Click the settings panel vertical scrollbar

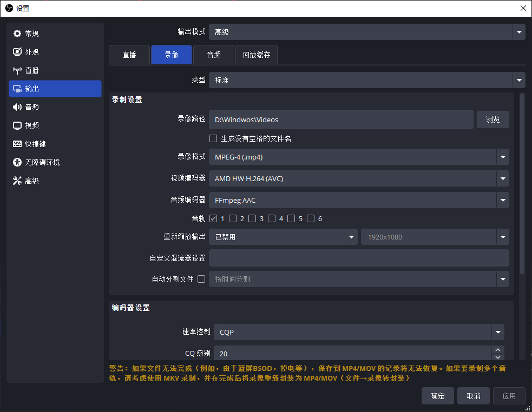click(522, 184)
